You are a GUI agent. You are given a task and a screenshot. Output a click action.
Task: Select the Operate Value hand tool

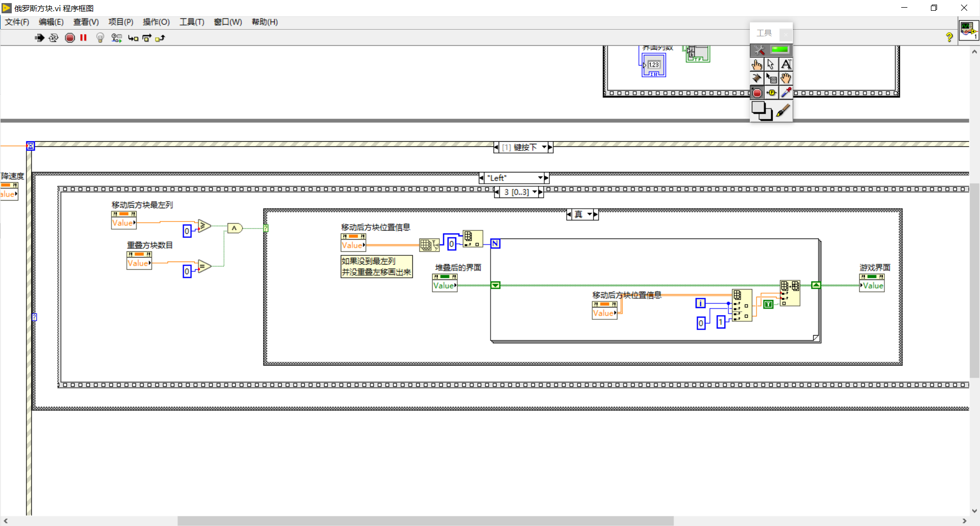click(756, 64)
